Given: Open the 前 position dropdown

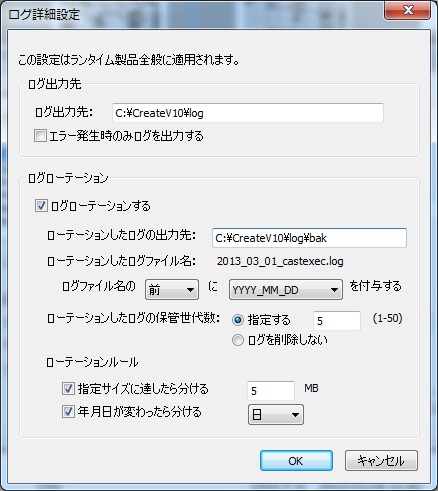Looking at the screenshot, I should 172,290.
